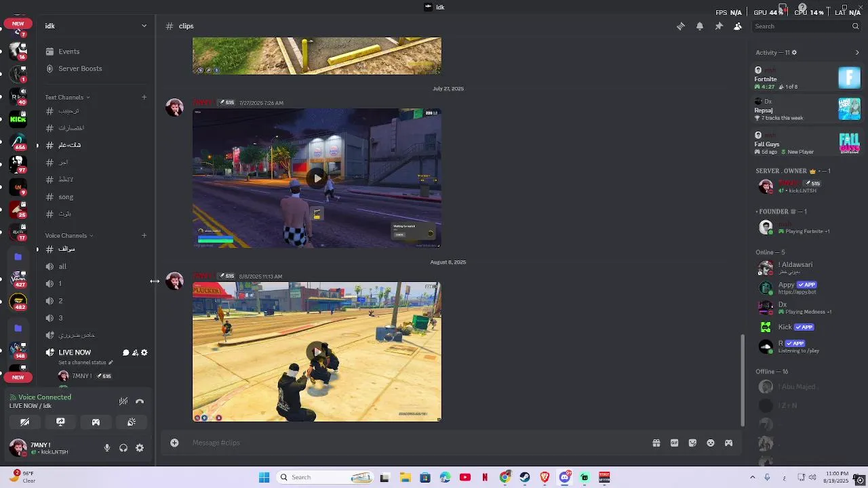Open Server Boosts in the sidebar

tap(95, 68)
